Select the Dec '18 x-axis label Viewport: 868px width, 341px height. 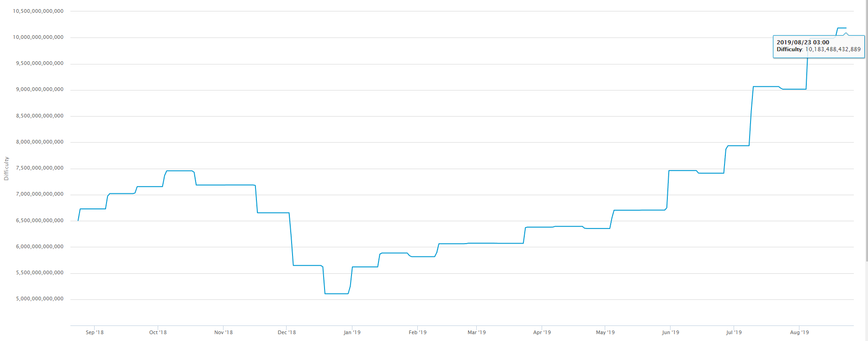287,332
